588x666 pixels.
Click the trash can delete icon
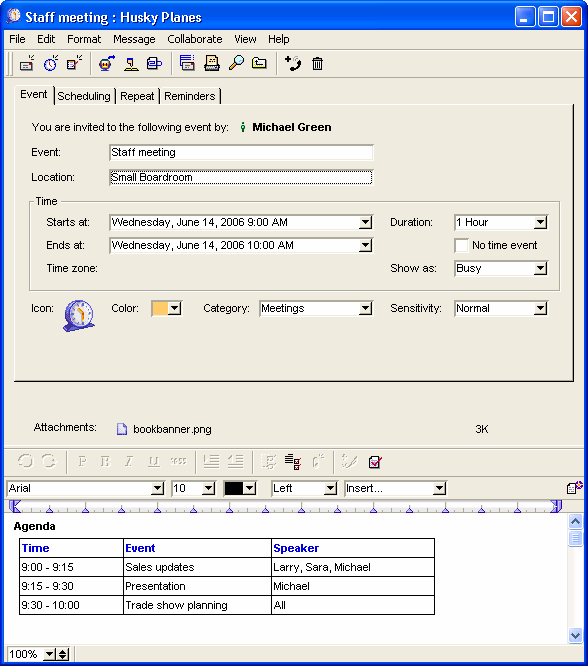coord(317,64)
